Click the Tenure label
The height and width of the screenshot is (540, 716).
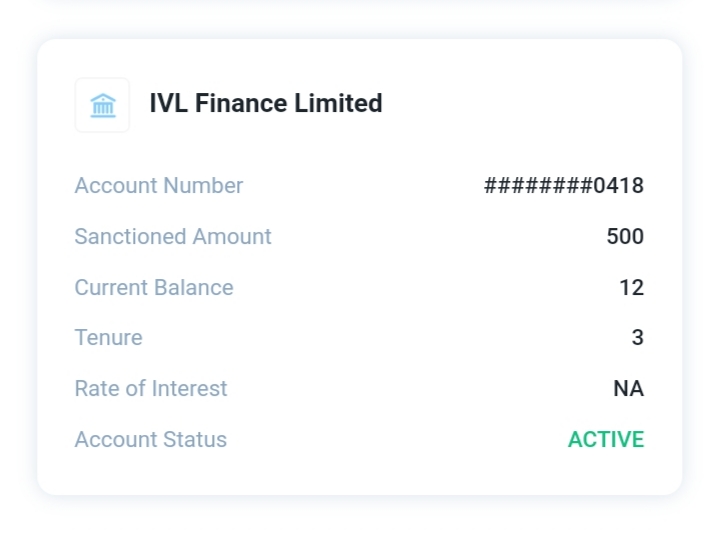(x=108, y=338)
